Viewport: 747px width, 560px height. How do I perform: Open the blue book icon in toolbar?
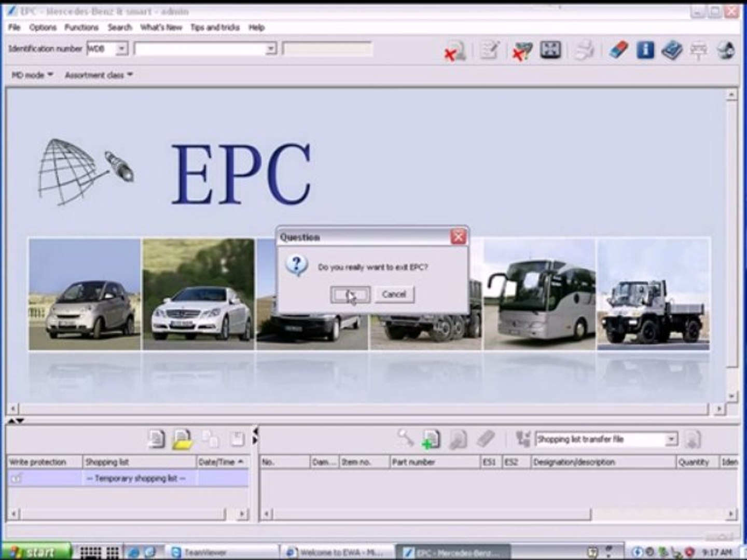(x=672, y=50)
